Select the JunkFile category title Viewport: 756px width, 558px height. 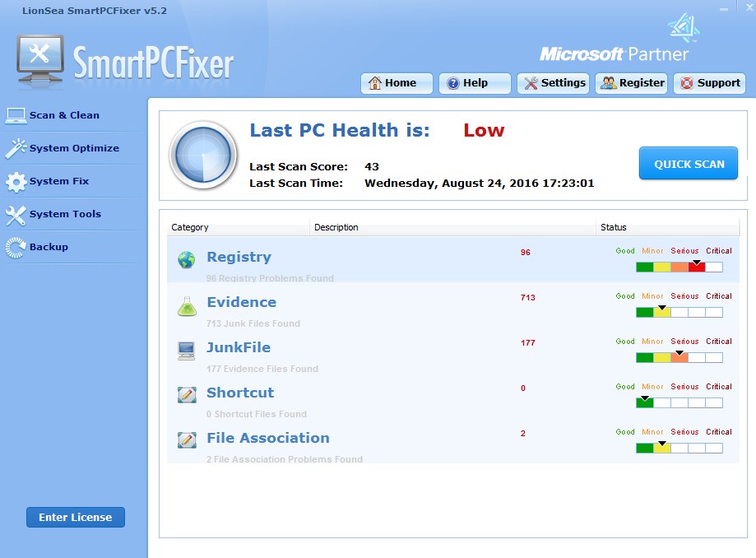coord(239,348)
